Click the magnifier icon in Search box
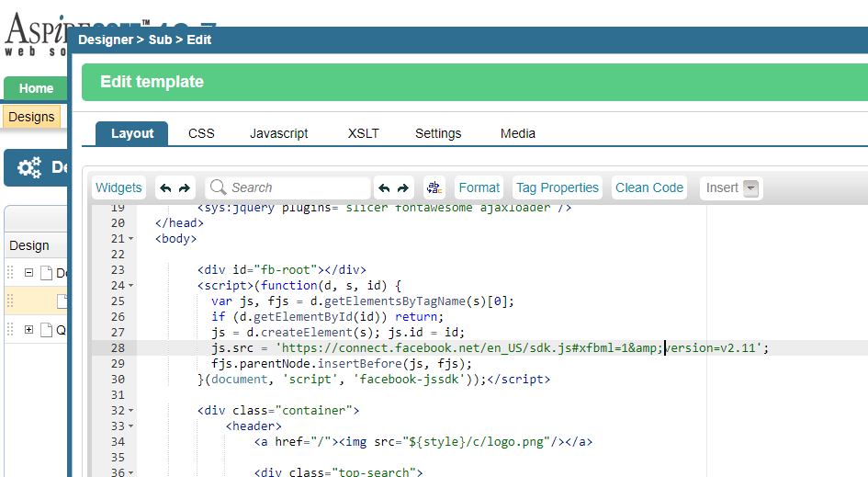The image size is (868, 477). coord(218,187)
